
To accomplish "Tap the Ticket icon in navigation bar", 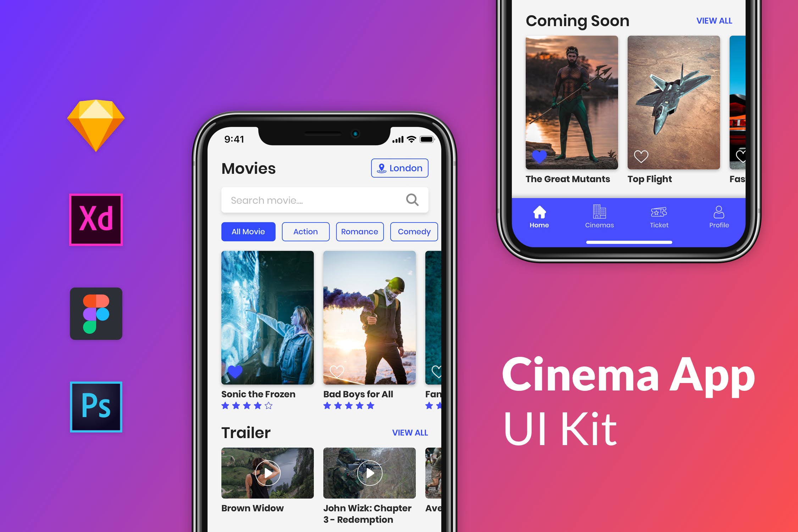I will pyautogui.click(x=658, y=216).
